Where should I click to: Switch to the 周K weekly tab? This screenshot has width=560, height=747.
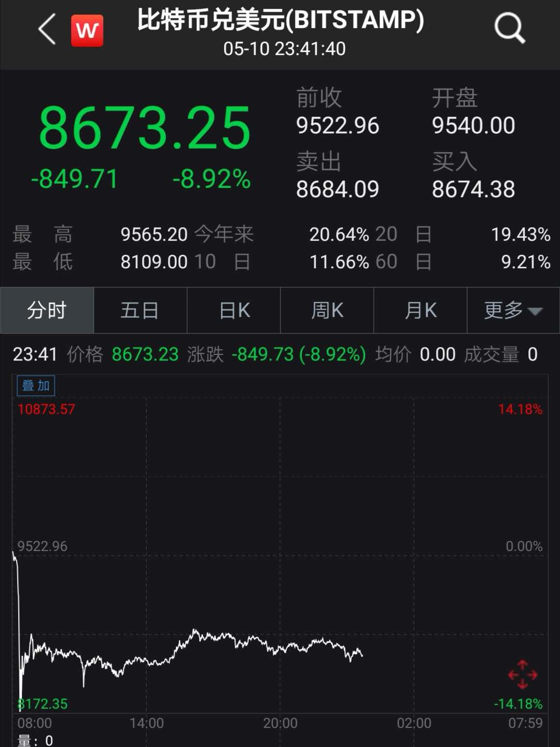(327, 310)
